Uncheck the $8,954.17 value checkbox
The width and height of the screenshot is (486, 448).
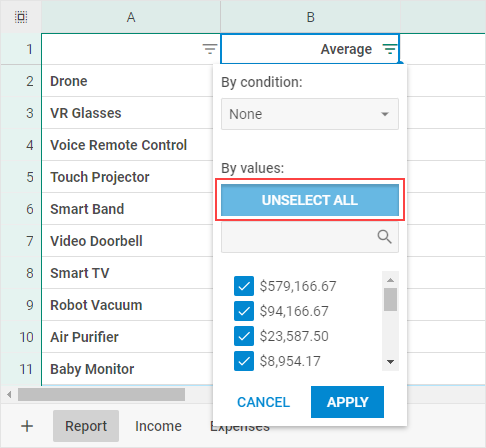(x=244, y=361)
